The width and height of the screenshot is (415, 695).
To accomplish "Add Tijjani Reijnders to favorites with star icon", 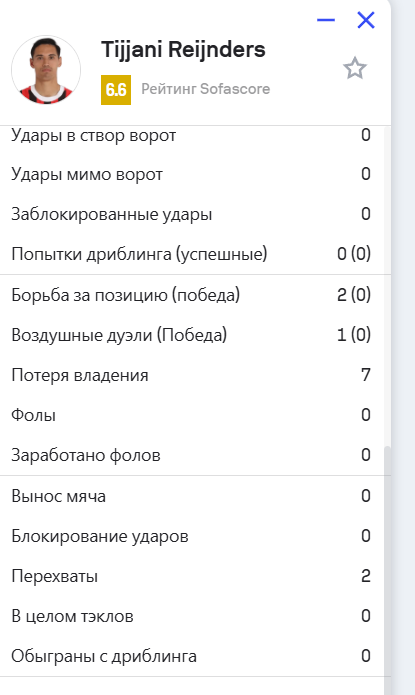I will point(355,68).
